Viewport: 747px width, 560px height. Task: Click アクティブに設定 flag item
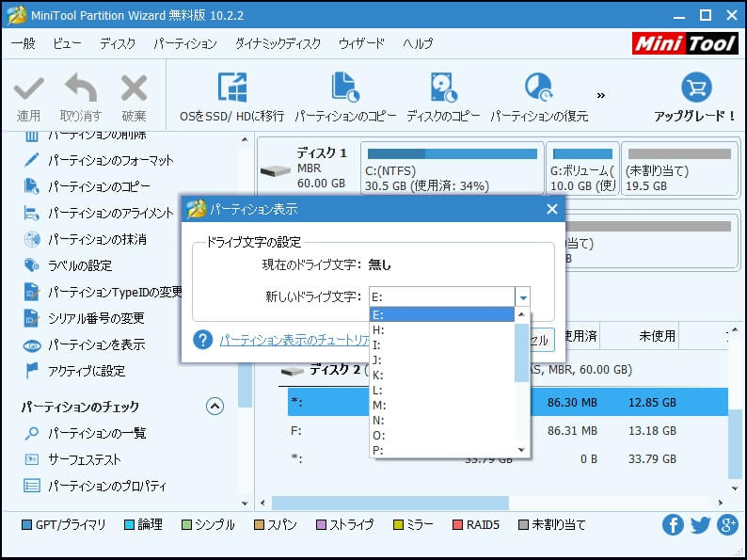click(x=74, y=371)
